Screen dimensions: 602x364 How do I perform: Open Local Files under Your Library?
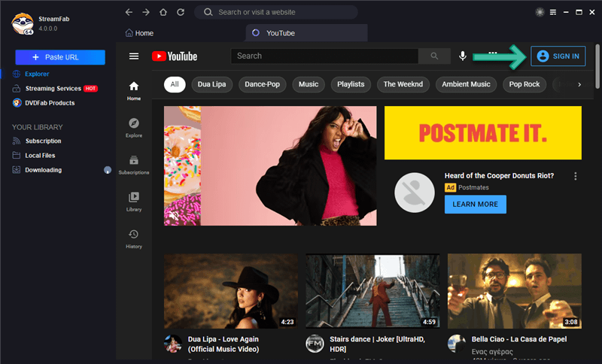click(34, 156)
